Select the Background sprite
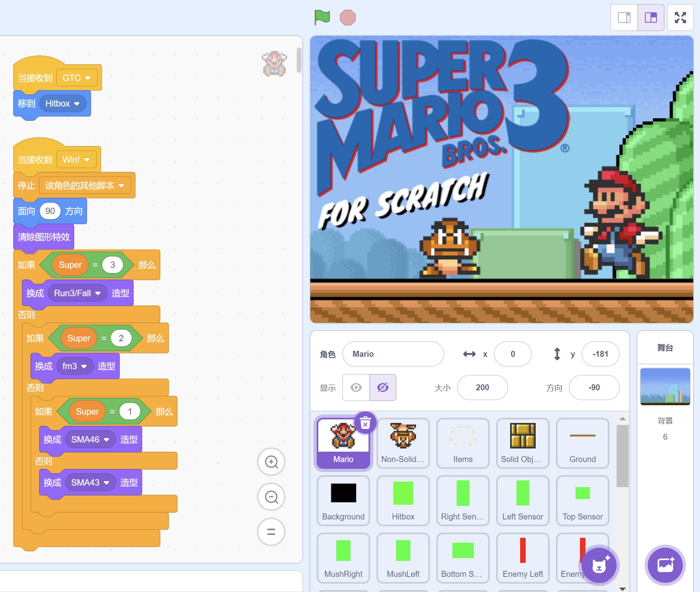The height and width of the screenshot is (592, 700). (x=343, y=500)
